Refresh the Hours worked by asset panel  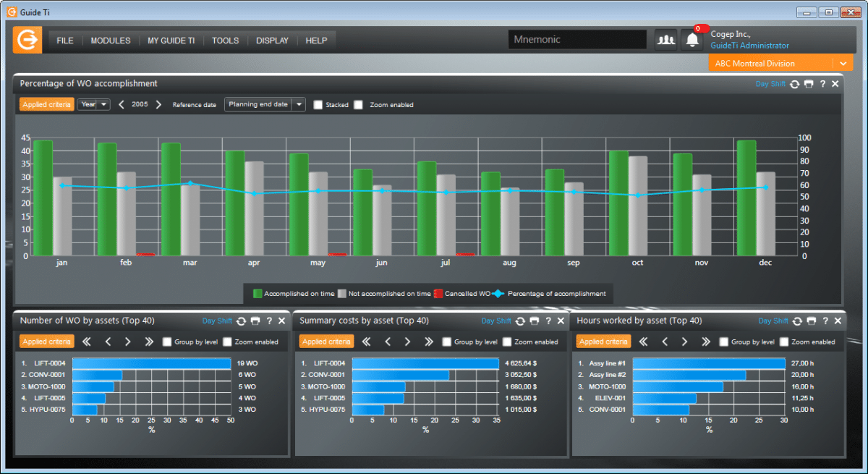click(797, 321)
